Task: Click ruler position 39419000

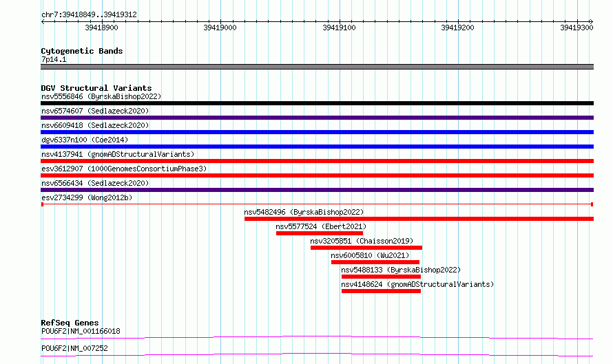Action: pos(220,28)
